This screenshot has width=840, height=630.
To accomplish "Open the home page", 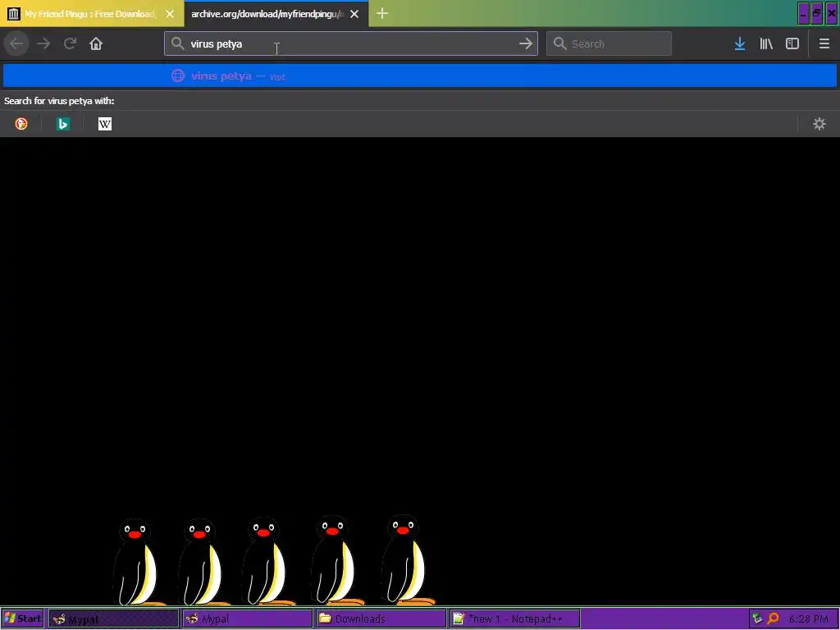I will coord(96,43).
